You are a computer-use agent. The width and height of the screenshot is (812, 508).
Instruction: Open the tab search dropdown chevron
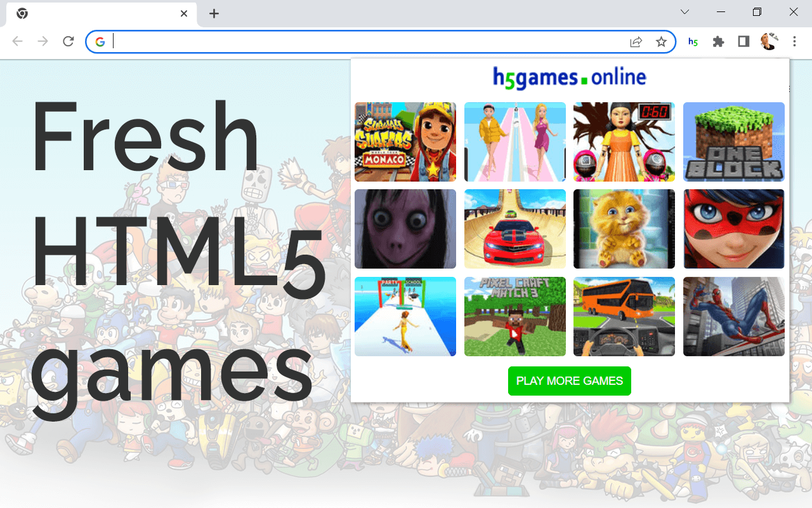pyautogui.click(x=685, y=12)
